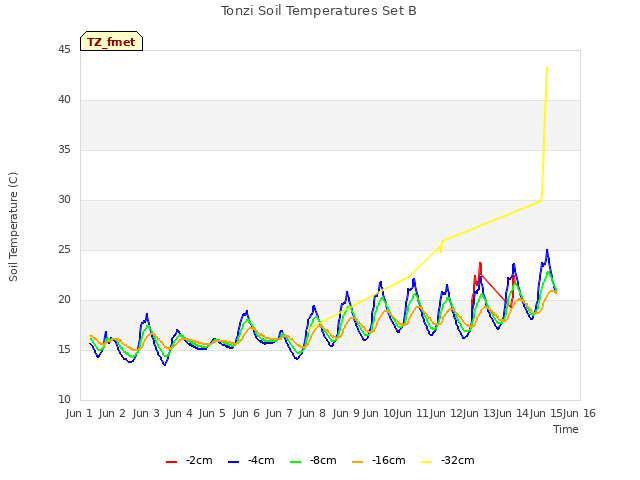The image size is (640, 480).
Task: Click the 30 y-axis tick label
Action: [x=64, y=200]
